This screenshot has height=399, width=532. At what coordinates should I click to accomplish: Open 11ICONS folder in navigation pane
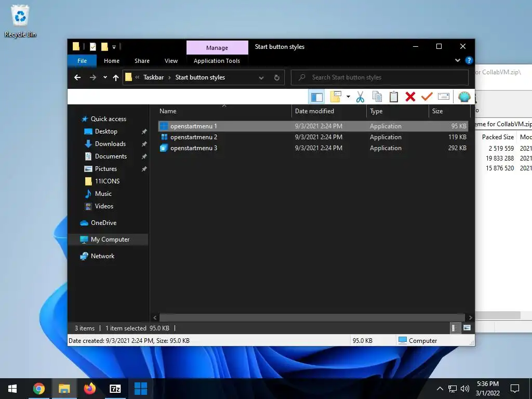click(x=107, y=181)
